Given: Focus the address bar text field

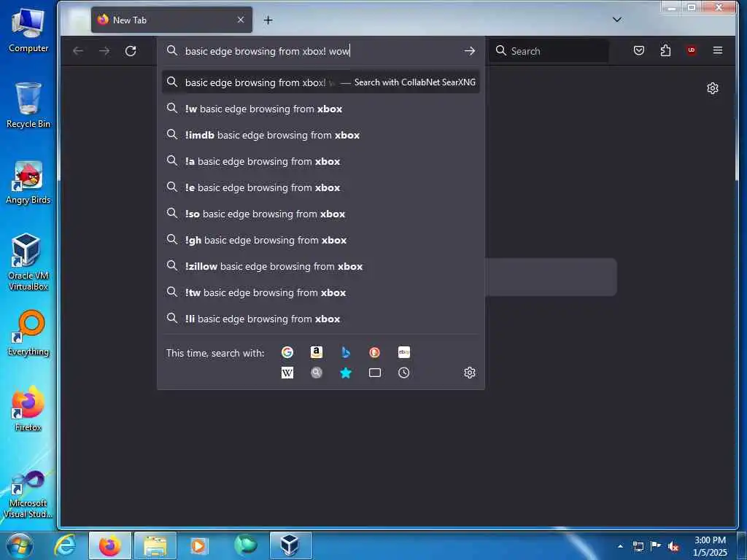Looking at the screenshot, I should tap(322, 51).
